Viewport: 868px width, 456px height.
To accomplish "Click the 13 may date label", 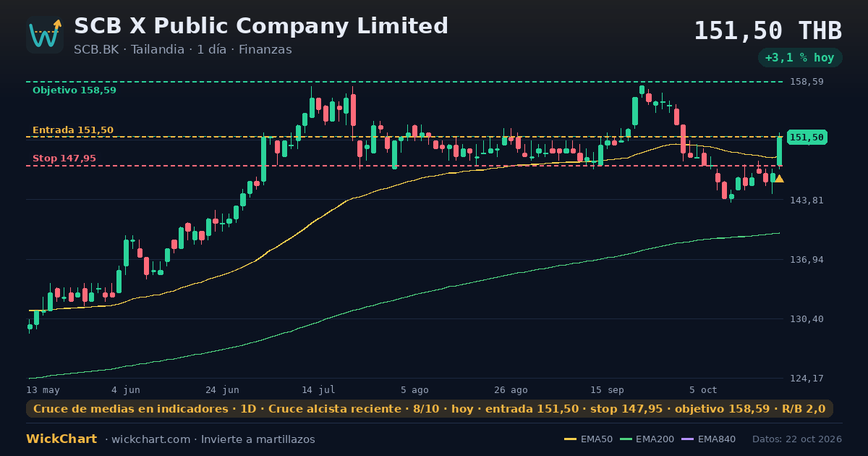I will (43, 389).
